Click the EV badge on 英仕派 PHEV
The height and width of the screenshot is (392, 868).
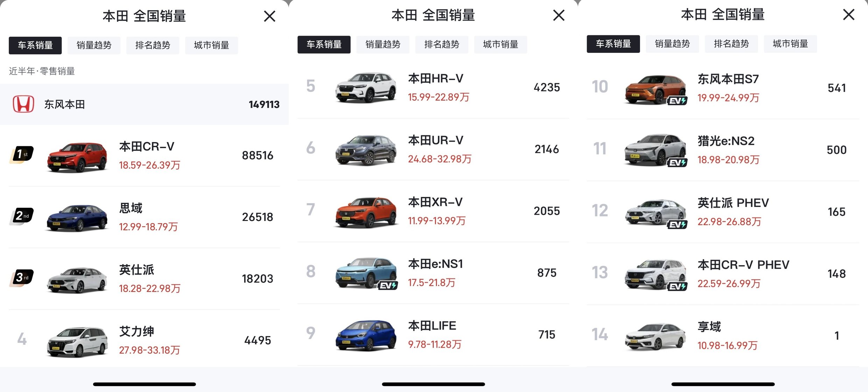[677, 225]
